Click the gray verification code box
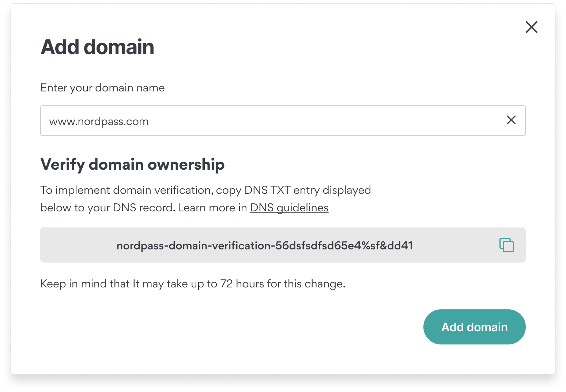Image resolution: width=566 pixels, height=392 pixels. coord(283,245)
